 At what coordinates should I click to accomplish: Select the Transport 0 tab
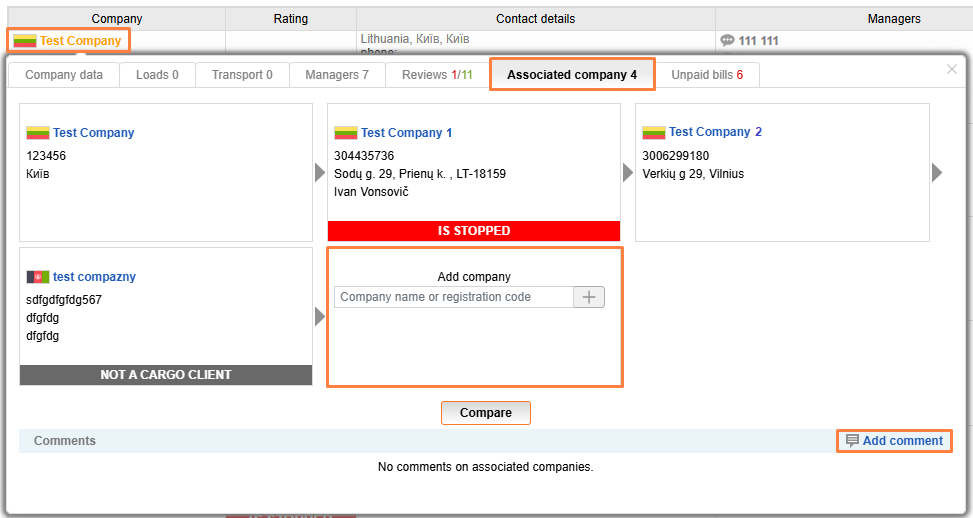(242, 75)
